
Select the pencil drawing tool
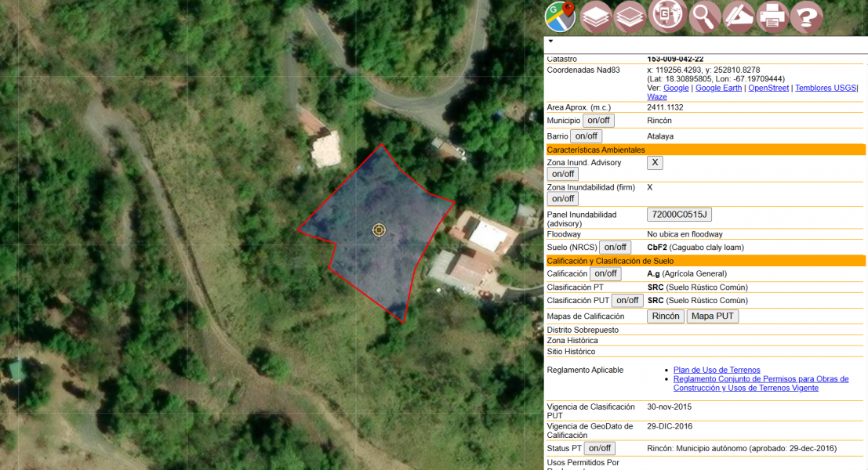click(738, 16)
